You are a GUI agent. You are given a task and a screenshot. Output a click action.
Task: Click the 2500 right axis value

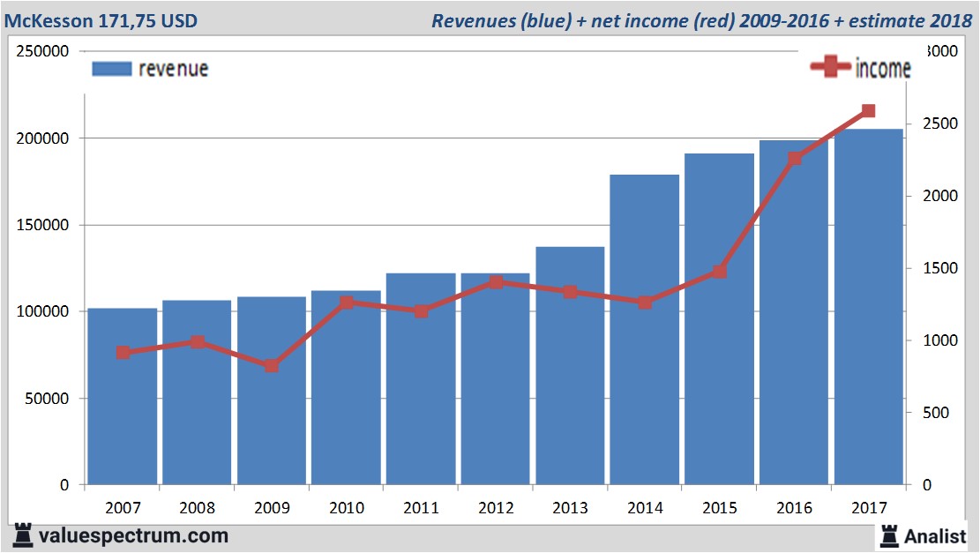click(x=940, y=123)
